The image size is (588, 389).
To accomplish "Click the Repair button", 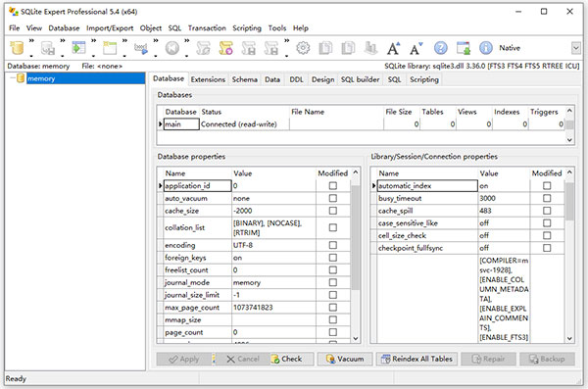I will point(489,359).
